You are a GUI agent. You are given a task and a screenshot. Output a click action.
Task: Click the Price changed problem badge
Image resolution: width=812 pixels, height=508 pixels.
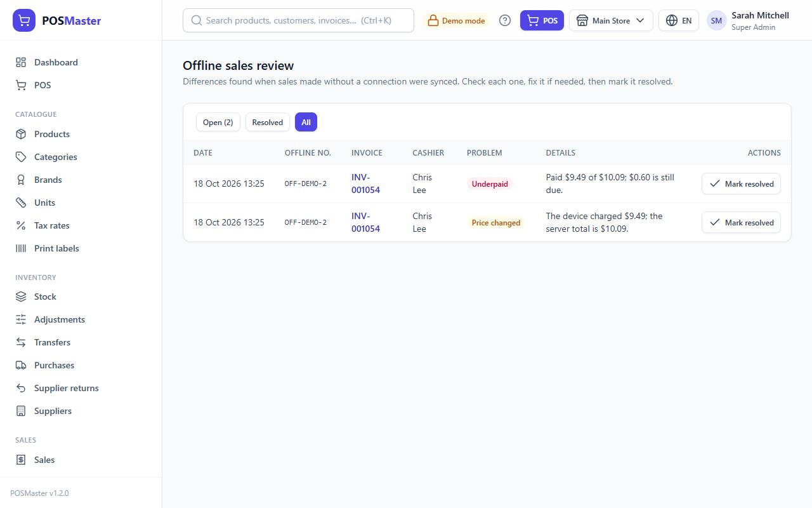496,222
